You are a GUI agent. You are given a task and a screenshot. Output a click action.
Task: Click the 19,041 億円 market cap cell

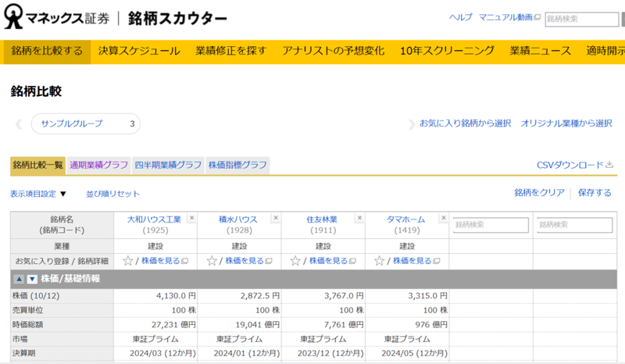239,324
